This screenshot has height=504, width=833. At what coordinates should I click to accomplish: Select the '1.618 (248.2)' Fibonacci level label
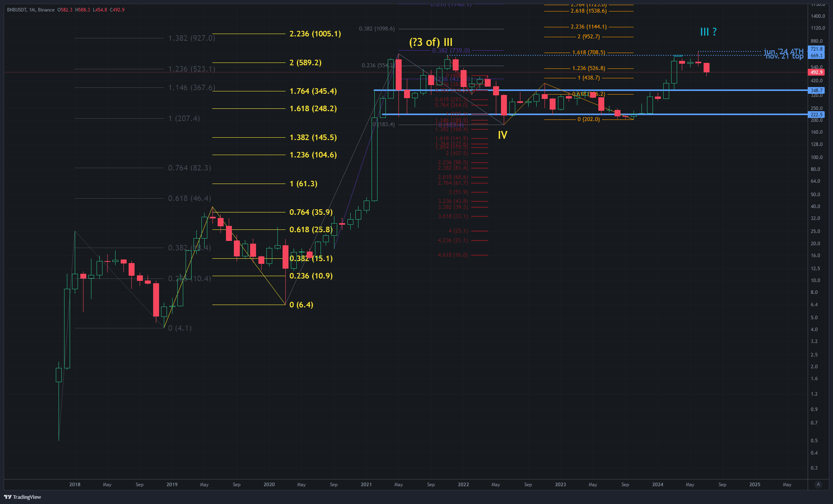point(313,108)
